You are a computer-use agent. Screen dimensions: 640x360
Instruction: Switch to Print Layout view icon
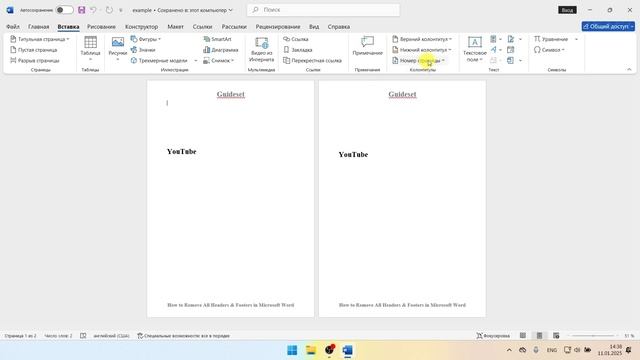[539, 336]
